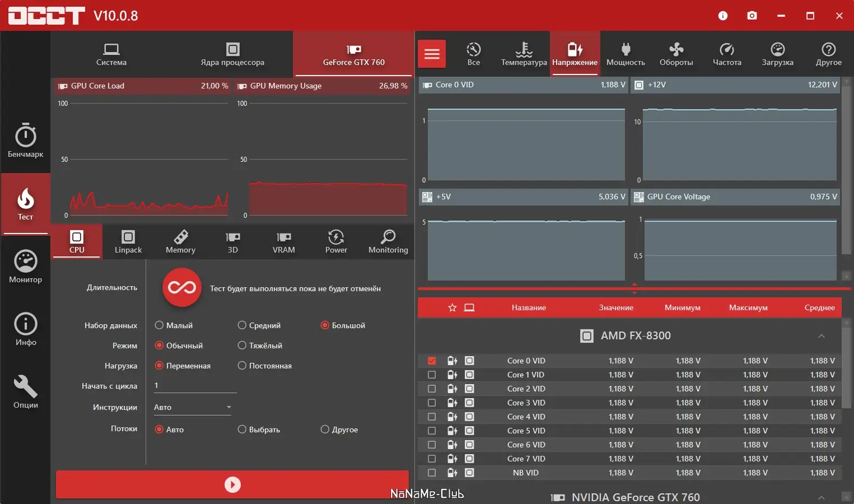Sort by Название column header
The height and width of the screenshot is (504, 854).
click(529, 307)
